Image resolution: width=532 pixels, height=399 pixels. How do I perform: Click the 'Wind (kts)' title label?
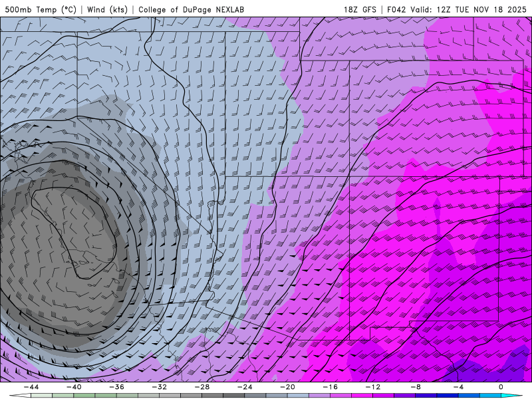tap(107, 9)
